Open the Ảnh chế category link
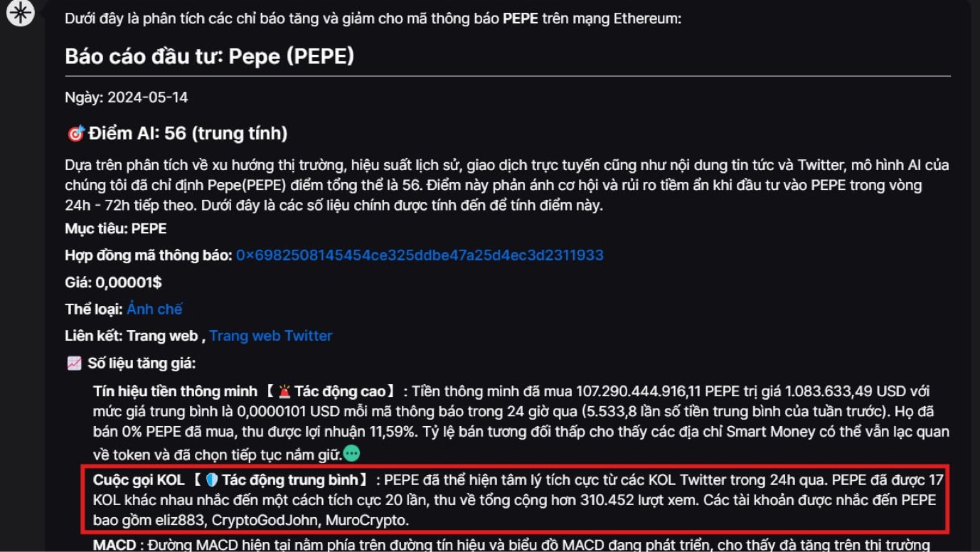Screen dimensions: 980x552 tap(154, 309)
